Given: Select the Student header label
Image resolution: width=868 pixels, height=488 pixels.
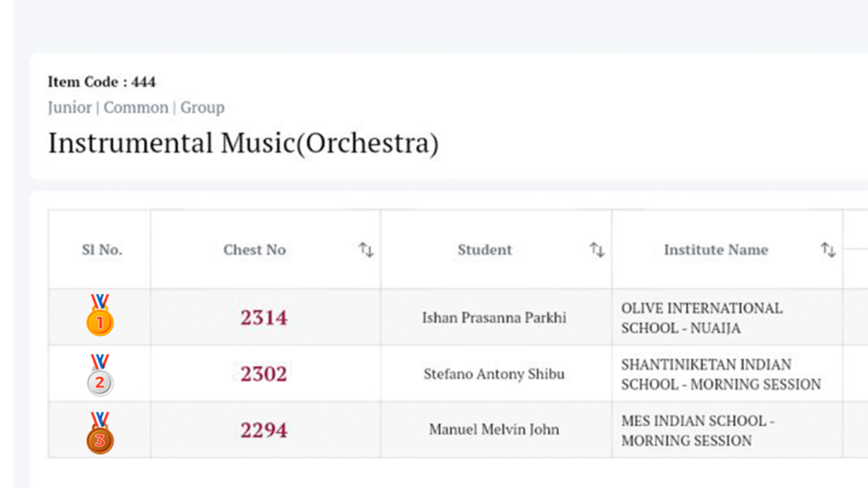Looking at the screenshot, I should pyautogui.click(x=485, y=250).
